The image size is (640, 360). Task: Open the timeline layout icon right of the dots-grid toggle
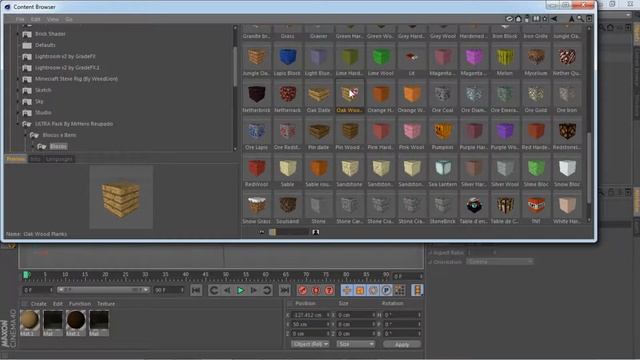(417, 290)
